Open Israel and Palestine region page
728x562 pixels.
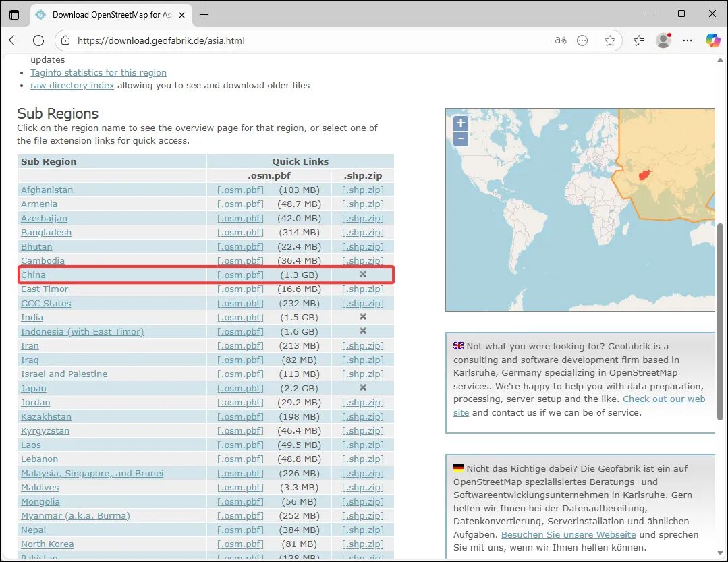click(x=64, y=374)
